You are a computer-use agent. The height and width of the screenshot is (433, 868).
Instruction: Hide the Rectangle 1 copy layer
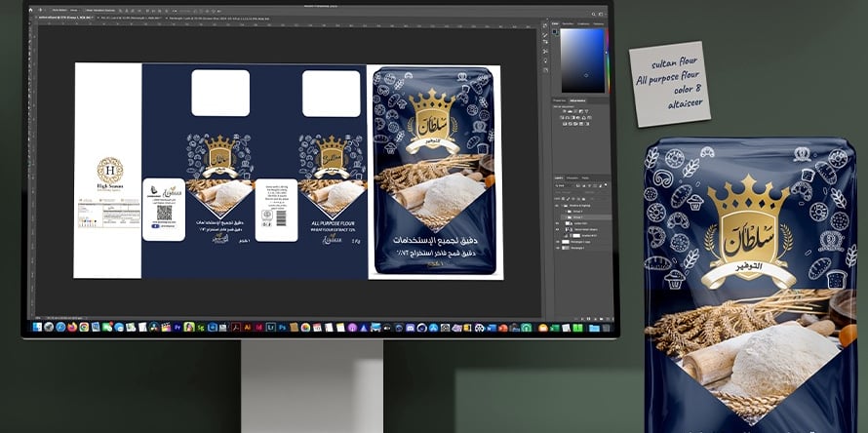point(557,242)
